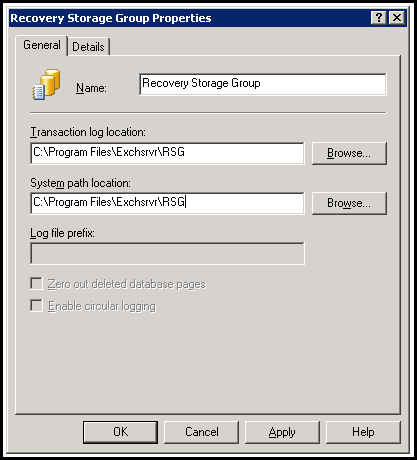This screenshot has height=460, width=417.
Task: Toggle Enable circular logging checkbox
Action: [36, 305]
